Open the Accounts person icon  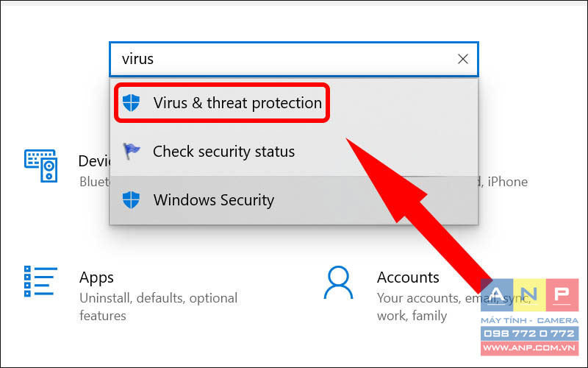coord(338,283)
